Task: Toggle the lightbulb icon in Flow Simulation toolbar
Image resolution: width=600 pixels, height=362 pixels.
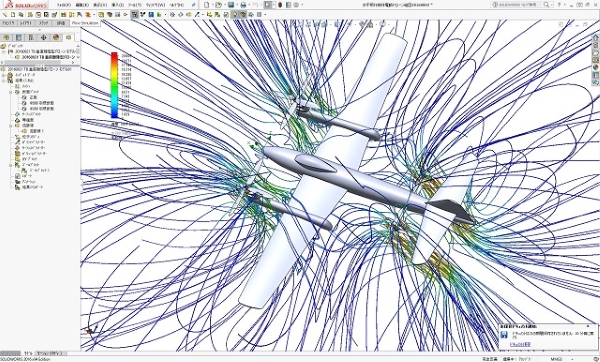Action: pyautogui.click(x=235, y=15)
